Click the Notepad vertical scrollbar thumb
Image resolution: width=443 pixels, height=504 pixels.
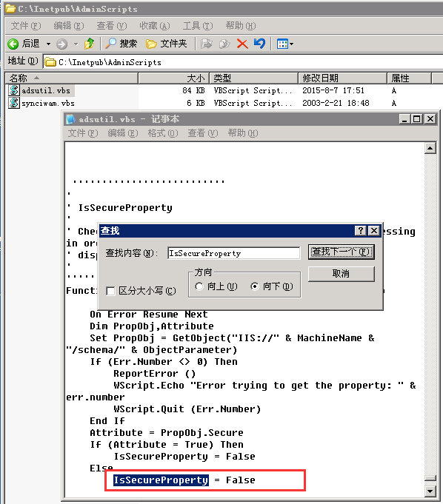click(430, 478)
